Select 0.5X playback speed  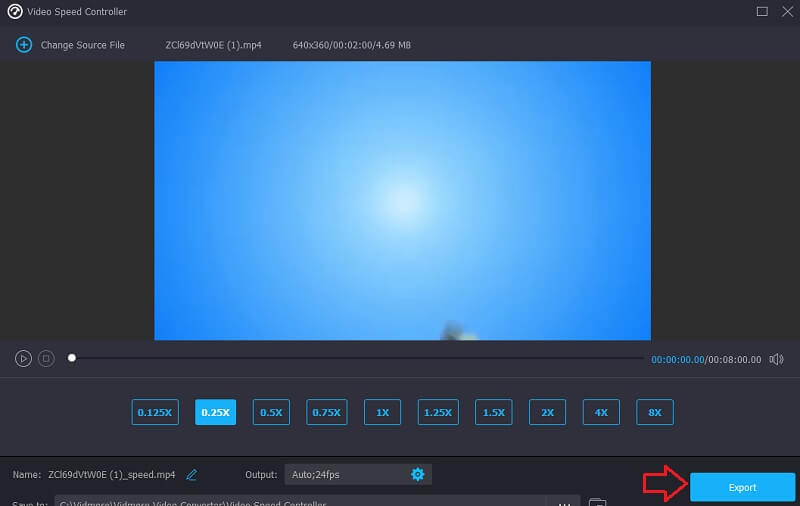(x=271, y=412)
